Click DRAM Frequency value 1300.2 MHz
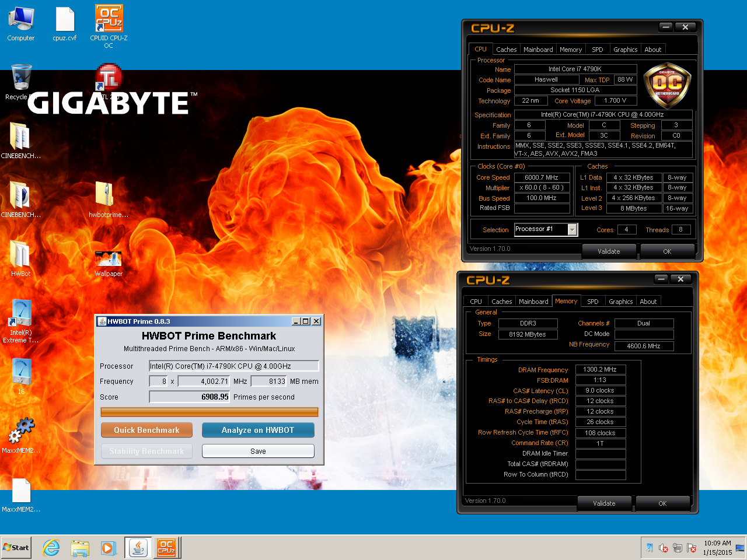 [x=600, y=369]
